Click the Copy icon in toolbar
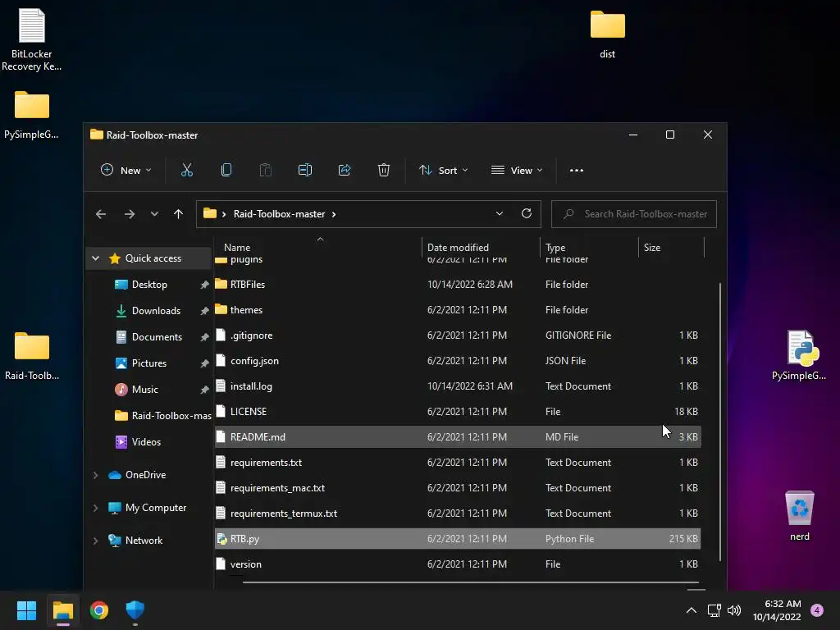 coord(226,171)
